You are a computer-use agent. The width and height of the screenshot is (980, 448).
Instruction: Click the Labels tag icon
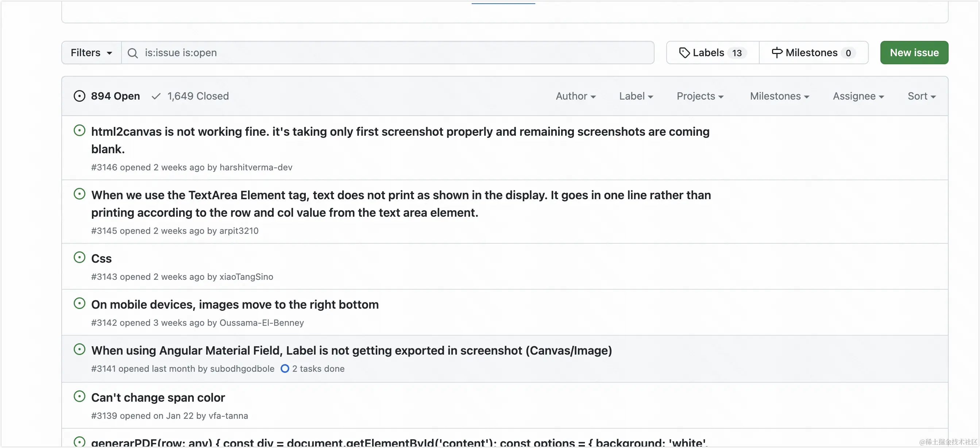(684, 53)
